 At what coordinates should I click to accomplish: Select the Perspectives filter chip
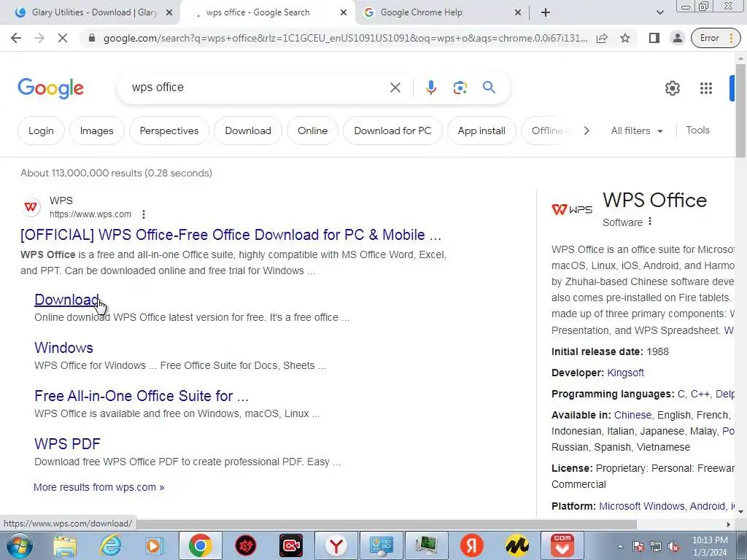coord(169,131)
